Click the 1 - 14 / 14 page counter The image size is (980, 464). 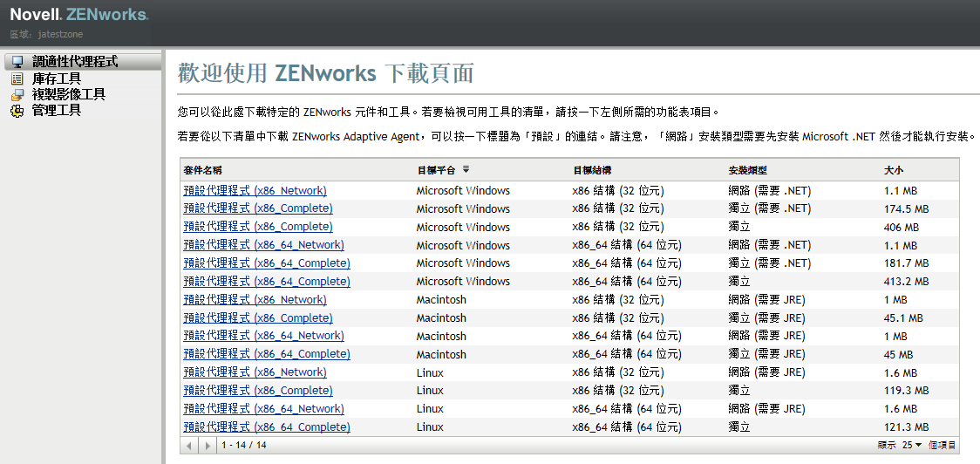coord(244,445)
